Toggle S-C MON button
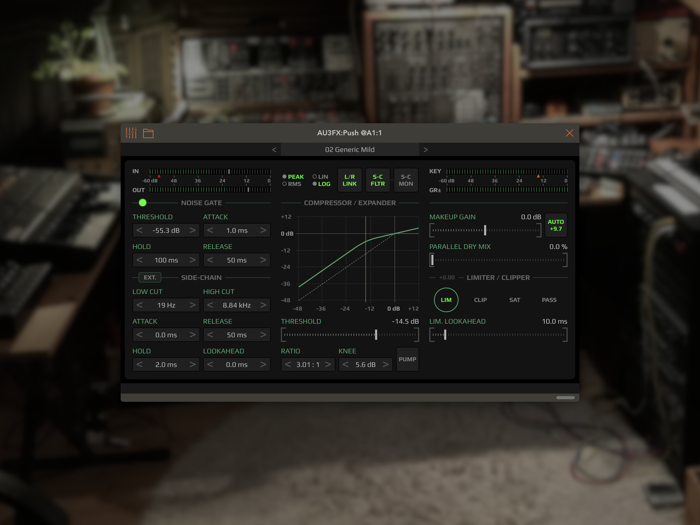 [x=406, y=180]
